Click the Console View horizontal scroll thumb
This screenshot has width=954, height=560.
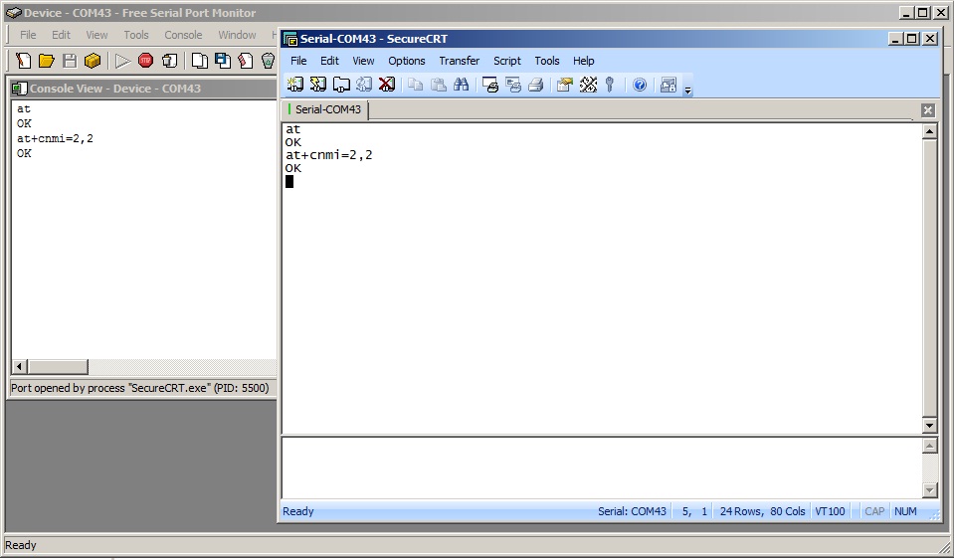[x=58, y=367]
